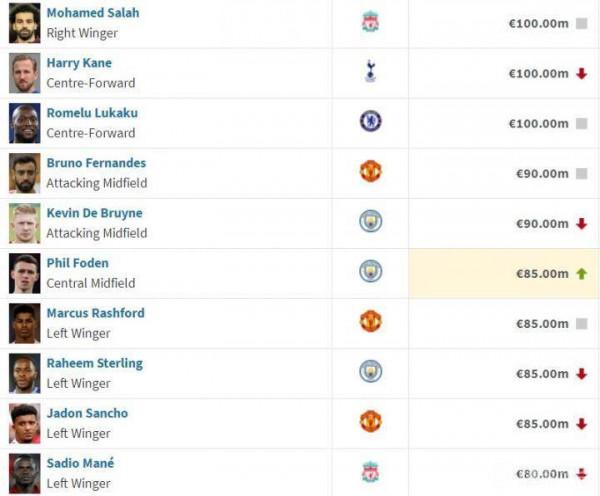600x496 pixels.
Task: Open Mohamed Salah player profile link
Action: pyautogui.click(x=93, y=13)
